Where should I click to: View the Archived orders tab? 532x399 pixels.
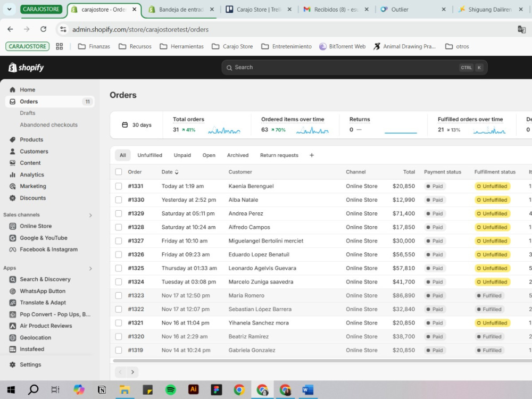(238, 155)
